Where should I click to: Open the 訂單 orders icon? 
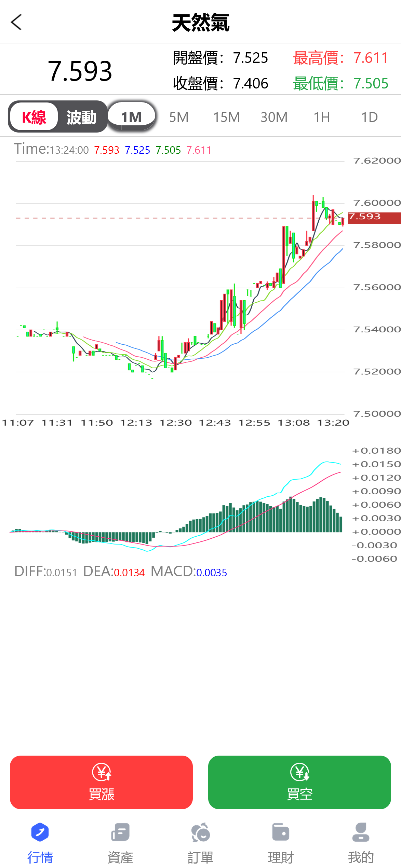click(200, 832)
